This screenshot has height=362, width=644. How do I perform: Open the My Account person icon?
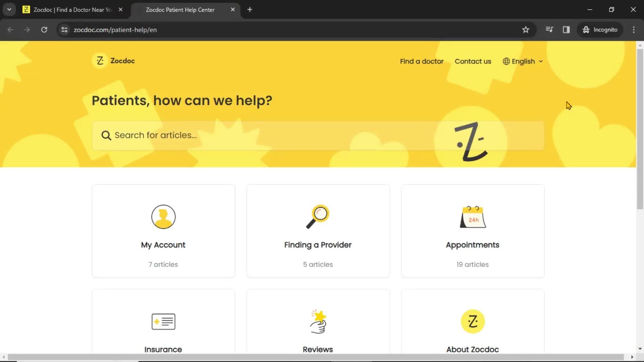(x=163, y=217)
